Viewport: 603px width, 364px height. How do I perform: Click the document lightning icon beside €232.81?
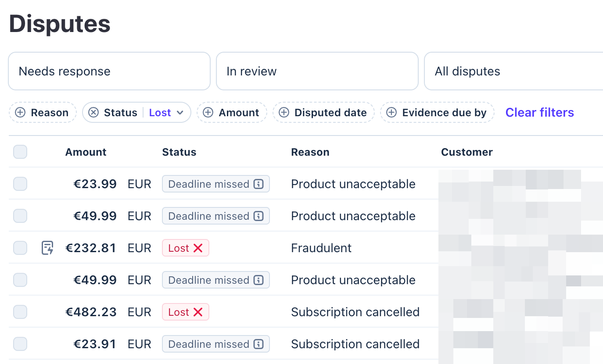coord(47,248)
